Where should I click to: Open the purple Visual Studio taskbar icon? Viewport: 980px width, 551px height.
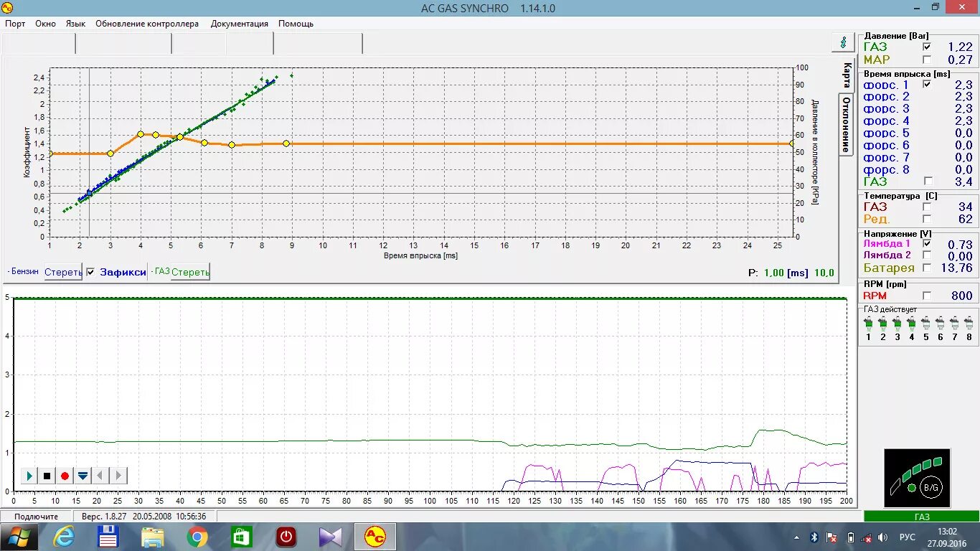(x=331, y=536)
